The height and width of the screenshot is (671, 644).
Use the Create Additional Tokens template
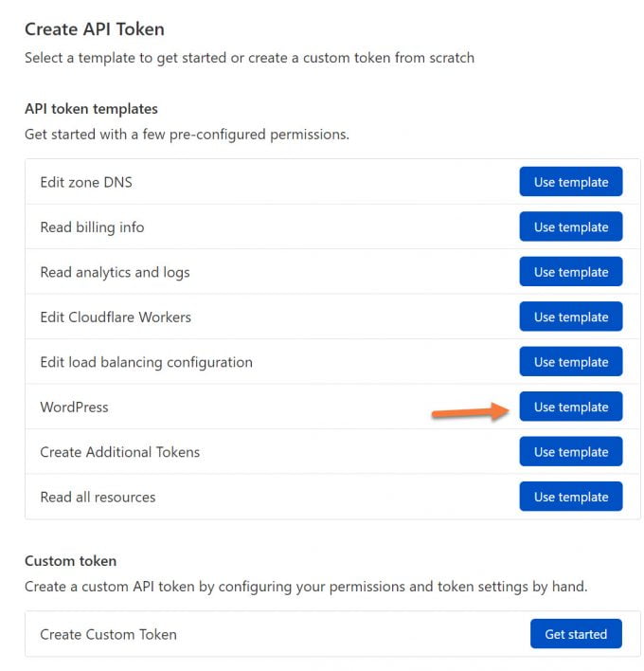click(570, 452)
